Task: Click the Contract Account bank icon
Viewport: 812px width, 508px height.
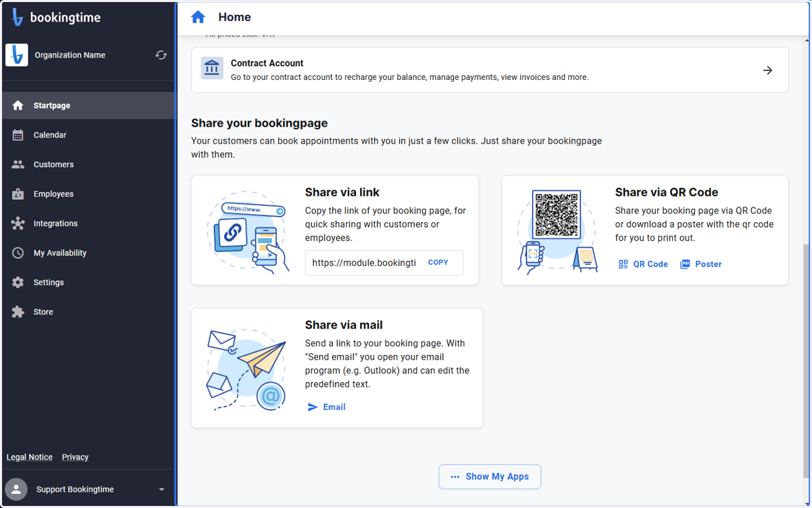Action: (x=212, y=68)
